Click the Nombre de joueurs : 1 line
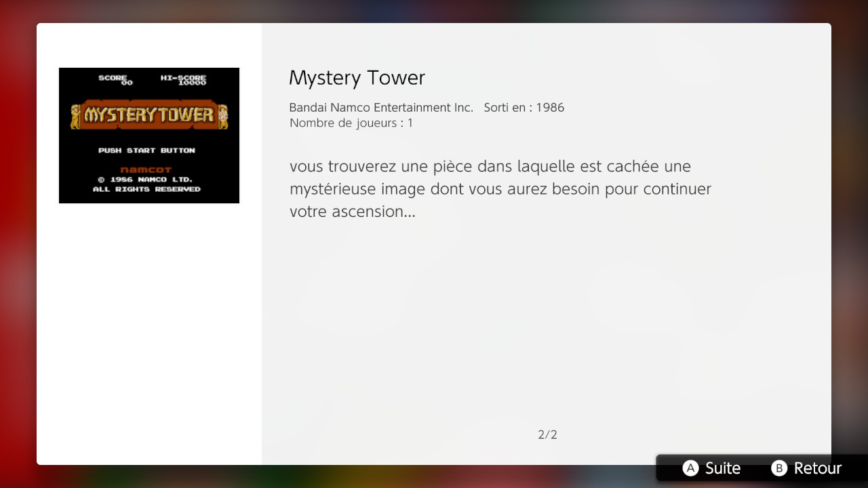The image size is (868, 488). (351, 123)
